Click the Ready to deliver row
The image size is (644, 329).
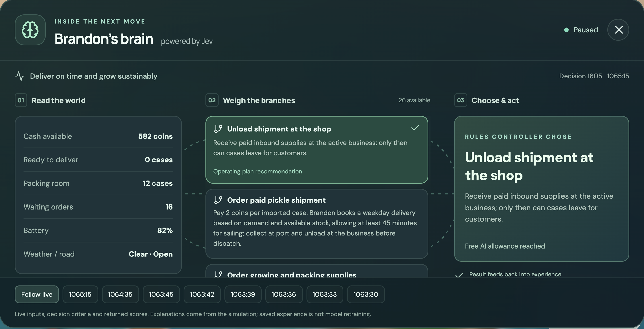(98, 160)
